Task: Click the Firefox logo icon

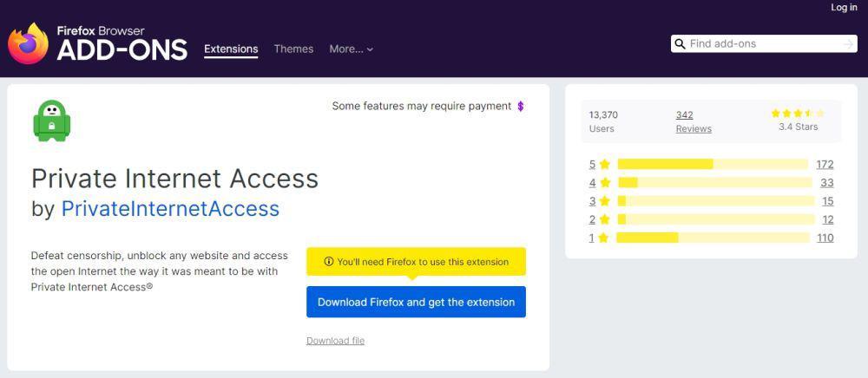Action: (x=28, y=43)
